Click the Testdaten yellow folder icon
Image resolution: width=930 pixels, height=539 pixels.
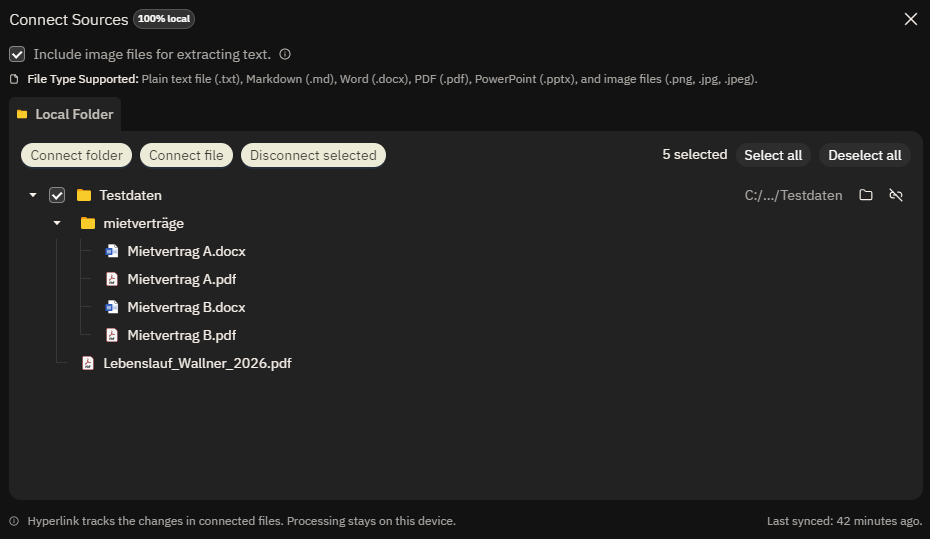[x=84, y=195]
